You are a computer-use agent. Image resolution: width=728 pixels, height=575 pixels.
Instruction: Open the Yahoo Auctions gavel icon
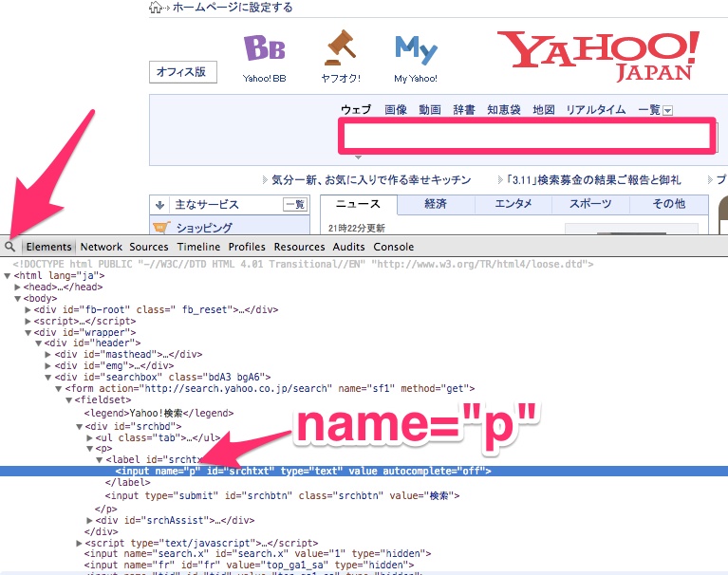[341, 48]
